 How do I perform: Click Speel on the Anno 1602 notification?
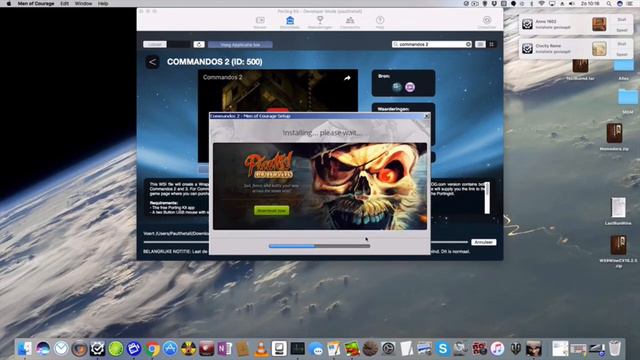(x=622, y=30)
